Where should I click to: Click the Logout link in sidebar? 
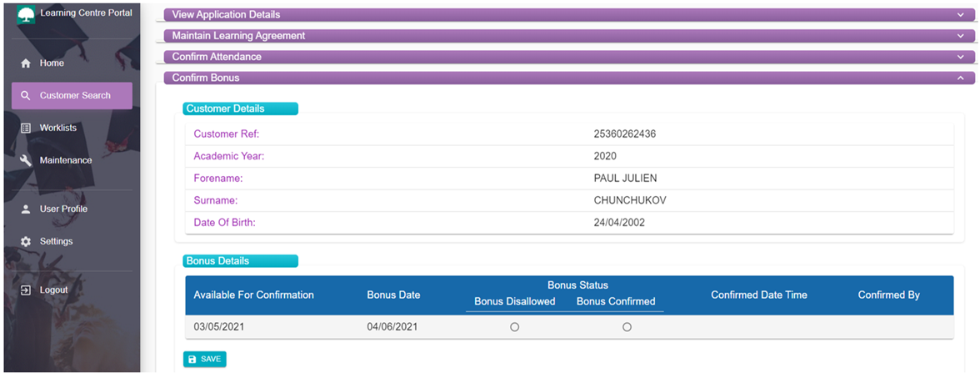tap(72, 290)
